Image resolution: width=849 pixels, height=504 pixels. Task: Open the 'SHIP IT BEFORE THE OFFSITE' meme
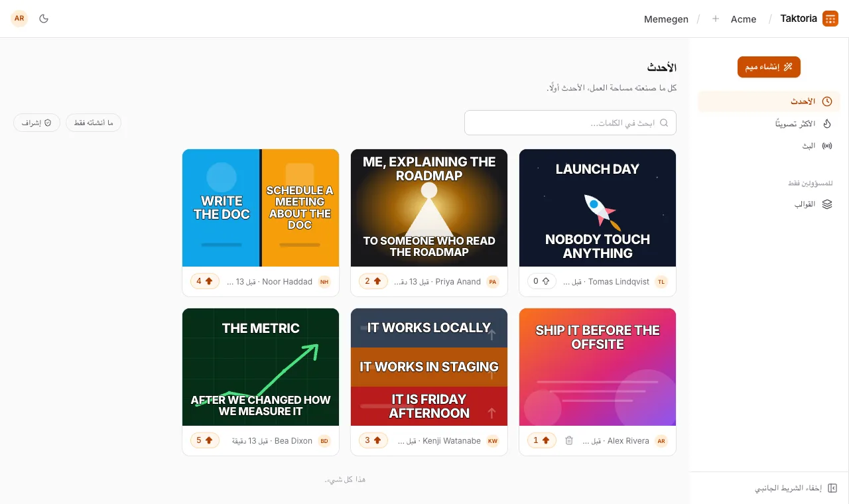pos(598,367)
